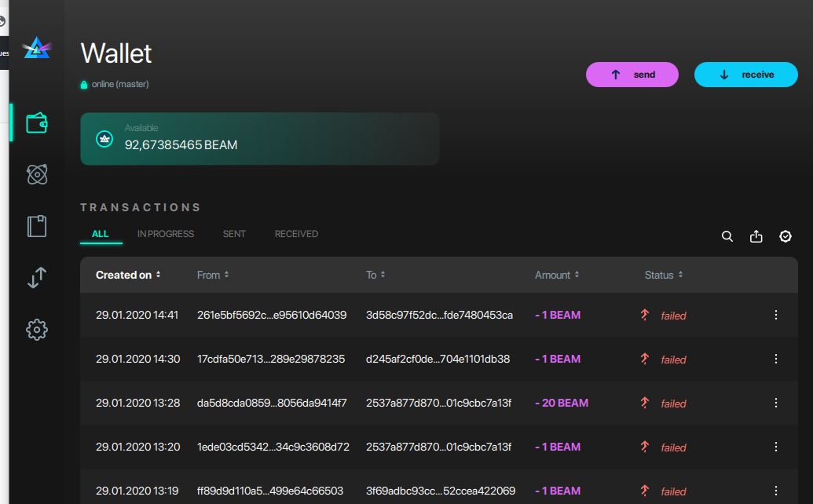Screen dimensions: 813x504
Task: Click the red failed arrow on the top transaction
Action: point(645,315)
